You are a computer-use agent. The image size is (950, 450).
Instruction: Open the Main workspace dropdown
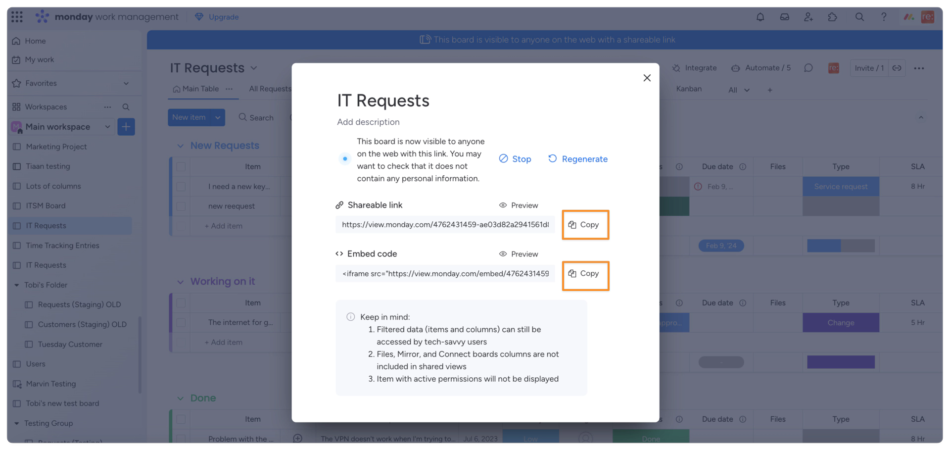point(108,127)
